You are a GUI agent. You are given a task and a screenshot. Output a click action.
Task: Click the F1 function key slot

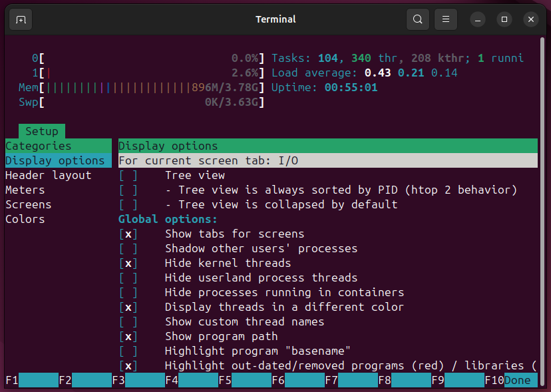(x=32, y=380)
